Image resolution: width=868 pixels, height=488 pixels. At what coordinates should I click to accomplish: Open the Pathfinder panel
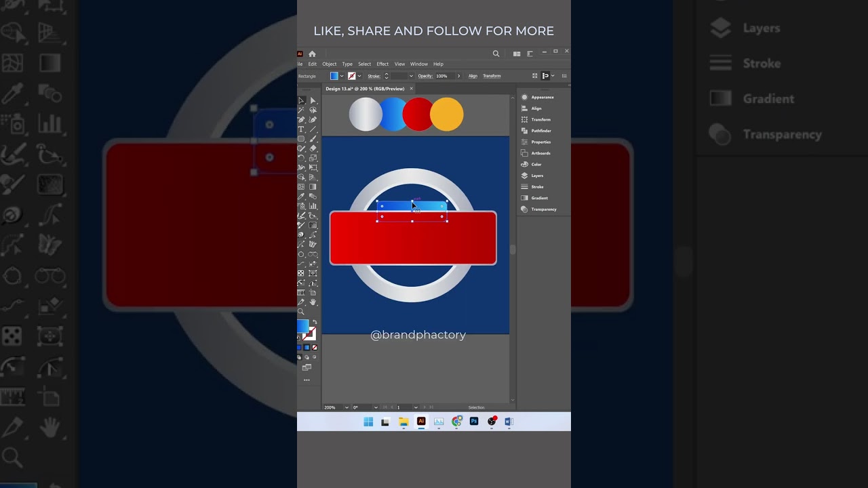536,131
